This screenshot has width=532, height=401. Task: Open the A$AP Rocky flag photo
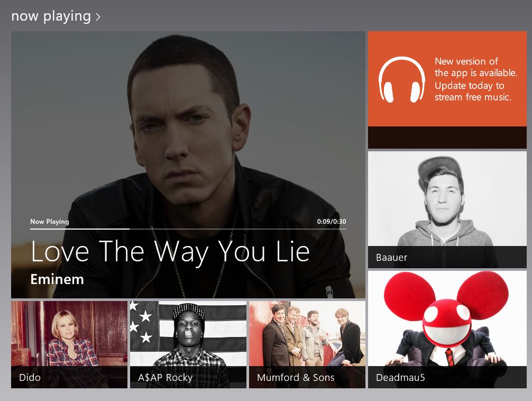coord(188,333)
